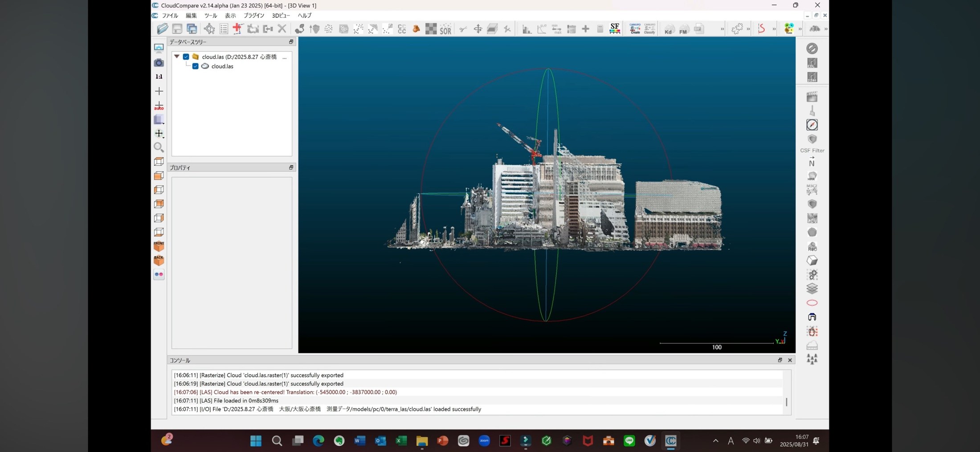Close the コンソール panel
The width and height of the screenshot is (980, 452).
click(790, 360)
